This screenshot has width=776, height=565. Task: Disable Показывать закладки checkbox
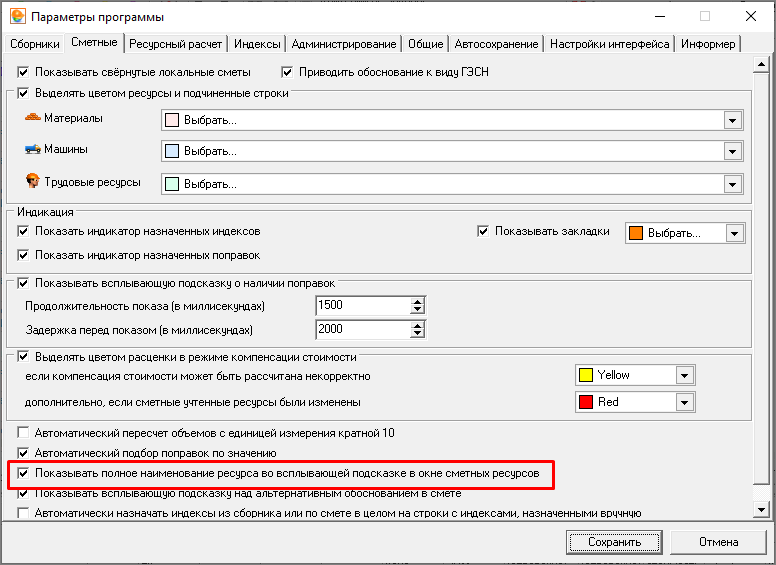(x=484, y=231)
